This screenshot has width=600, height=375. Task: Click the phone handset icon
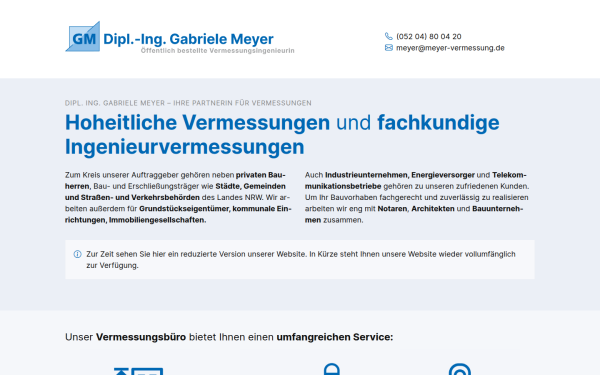388,36
